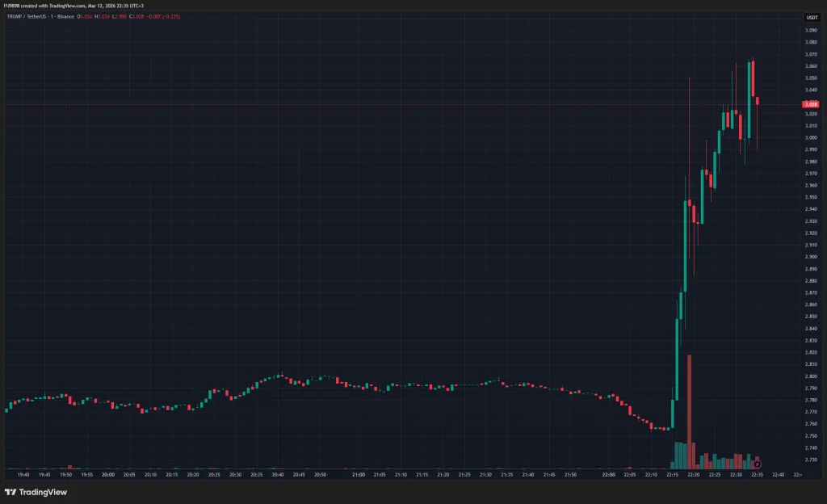Click the 20:00 label on the time axis
Image resolution: width=827 pixels, height=504 pixels.
108,475
